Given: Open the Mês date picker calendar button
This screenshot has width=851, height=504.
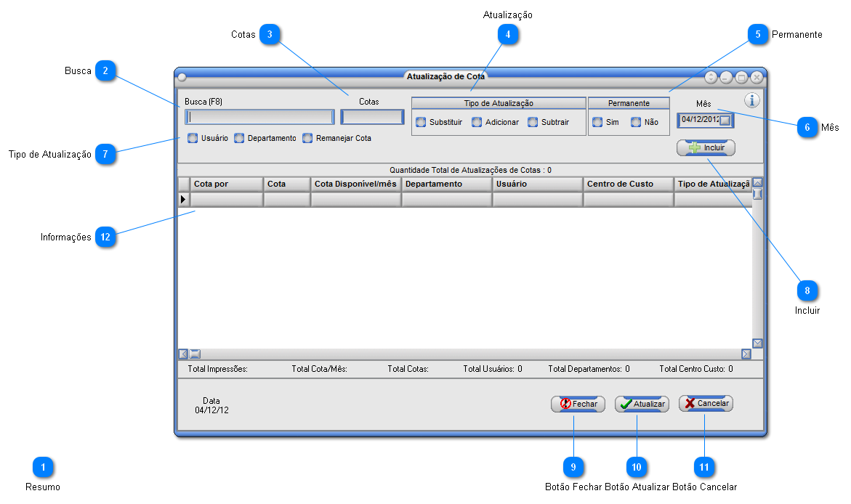Looking at the screenshot, I should 725,121.
